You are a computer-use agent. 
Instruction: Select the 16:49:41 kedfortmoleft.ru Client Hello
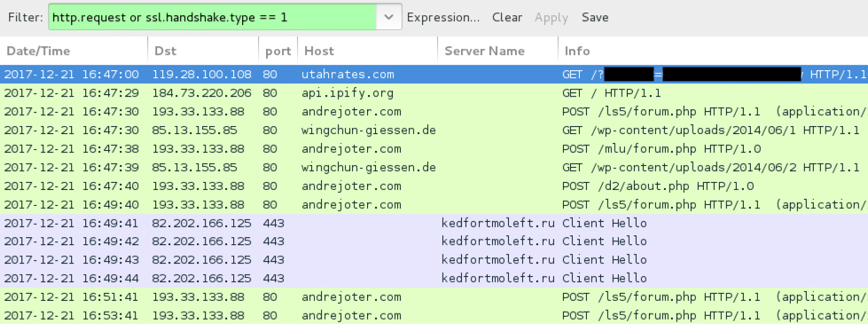tap(434, 223)
